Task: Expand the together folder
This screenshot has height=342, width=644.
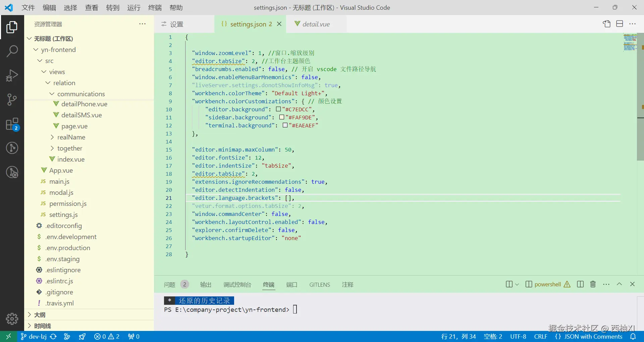Action: coord(52,148)
